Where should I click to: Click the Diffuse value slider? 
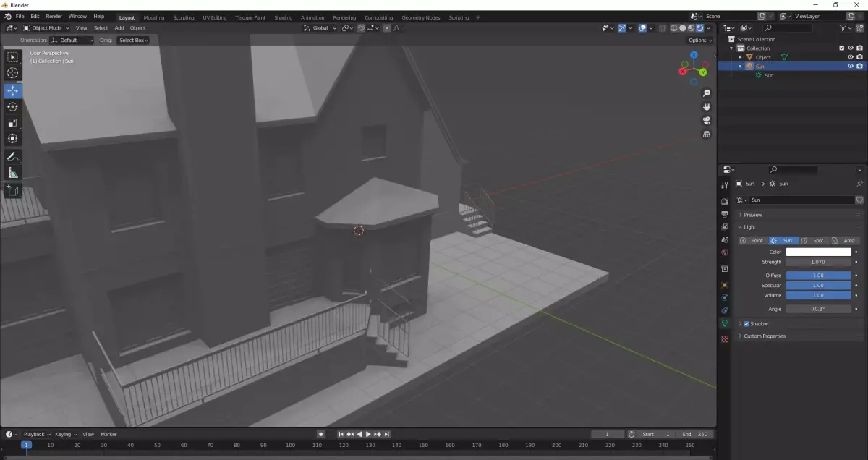(818, 276)
